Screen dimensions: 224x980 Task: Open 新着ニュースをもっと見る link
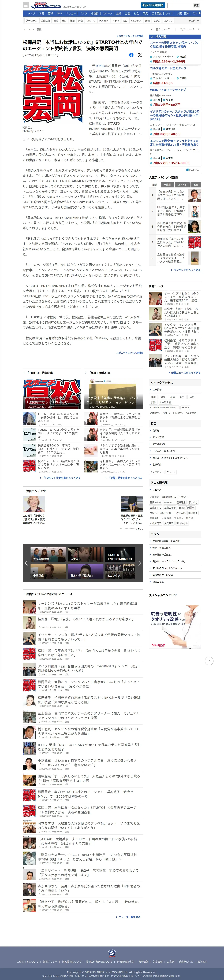click(x=184, y=373)
